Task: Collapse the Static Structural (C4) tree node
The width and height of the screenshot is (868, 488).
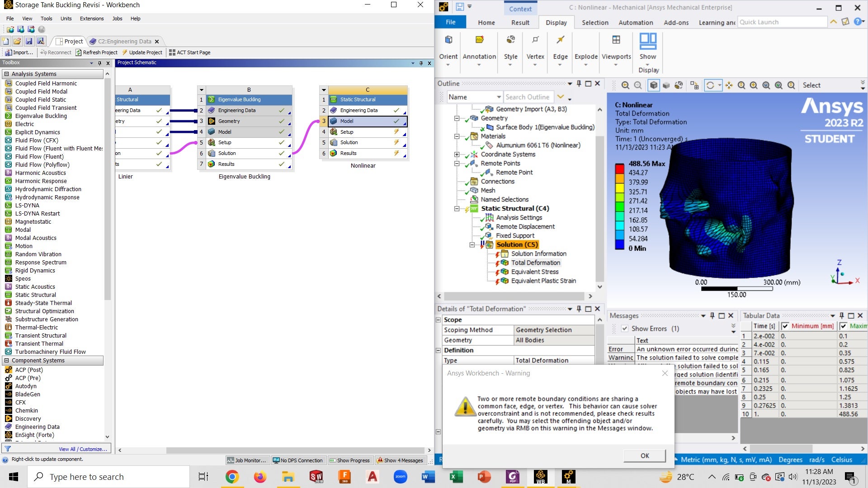Action: point(457,209)
